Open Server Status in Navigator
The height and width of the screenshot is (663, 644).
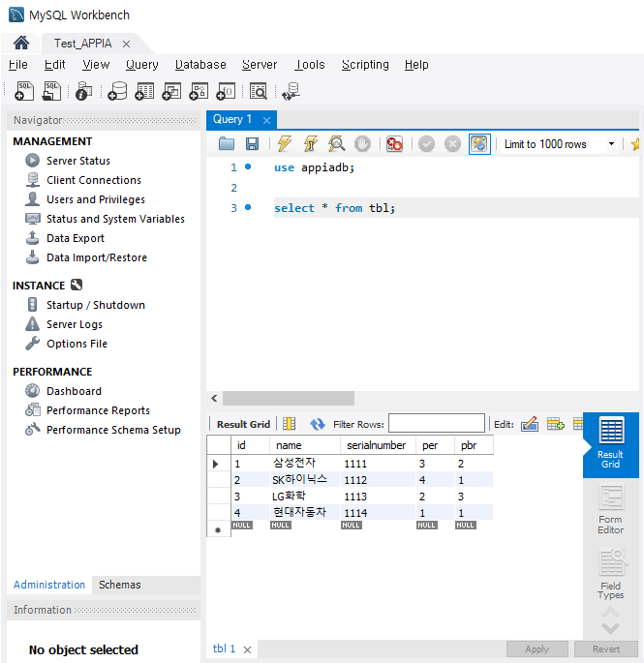click(77, 161)
